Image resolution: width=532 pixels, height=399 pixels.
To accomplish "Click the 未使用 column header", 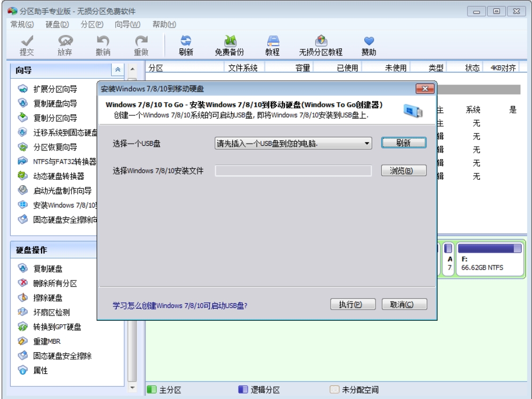I will [x=387, y=68].
